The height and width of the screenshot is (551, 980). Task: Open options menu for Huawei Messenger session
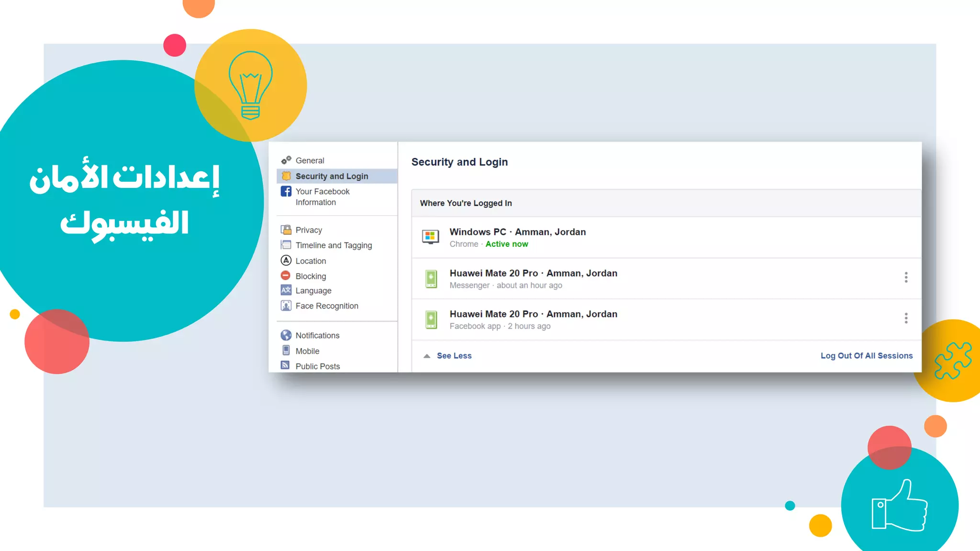coord(906,277)
